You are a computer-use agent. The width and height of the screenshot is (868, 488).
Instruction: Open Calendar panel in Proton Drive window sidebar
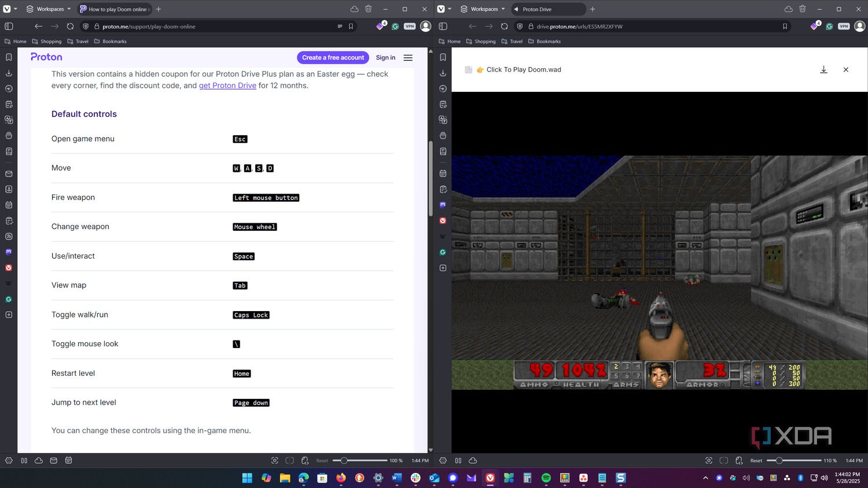443,173
